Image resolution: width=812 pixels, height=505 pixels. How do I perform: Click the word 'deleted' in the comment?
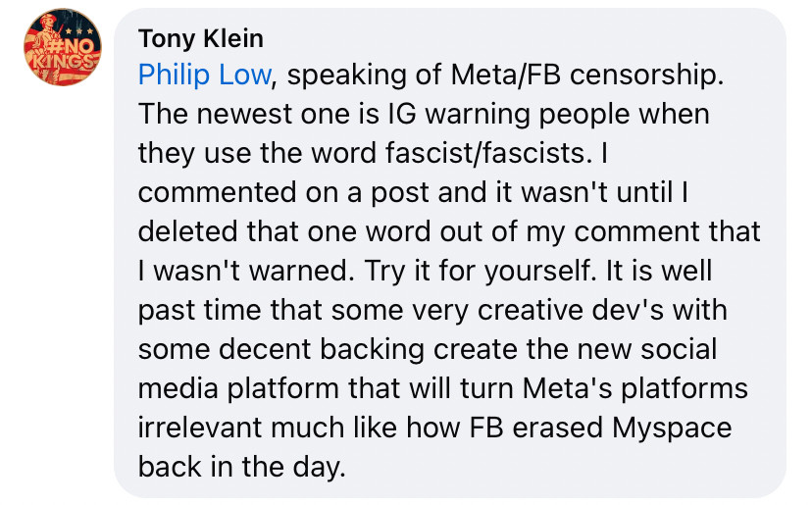(x=187, y=231)
